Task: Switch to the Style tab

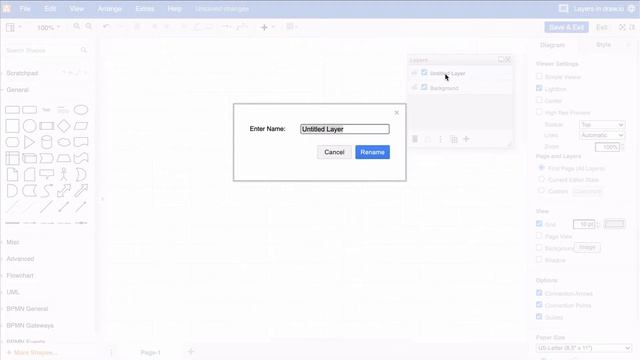Action: click(x=603, y=45)
